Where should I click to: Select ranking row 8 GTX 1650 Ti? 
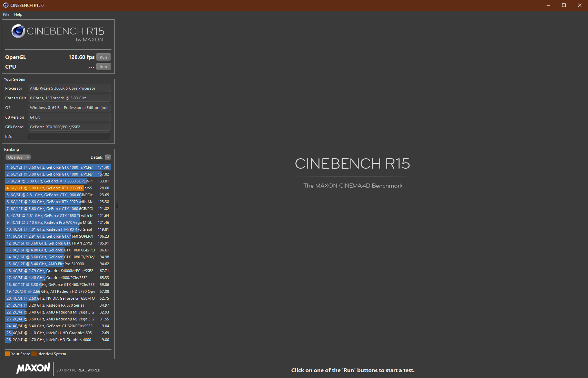[x=58, y=216]
